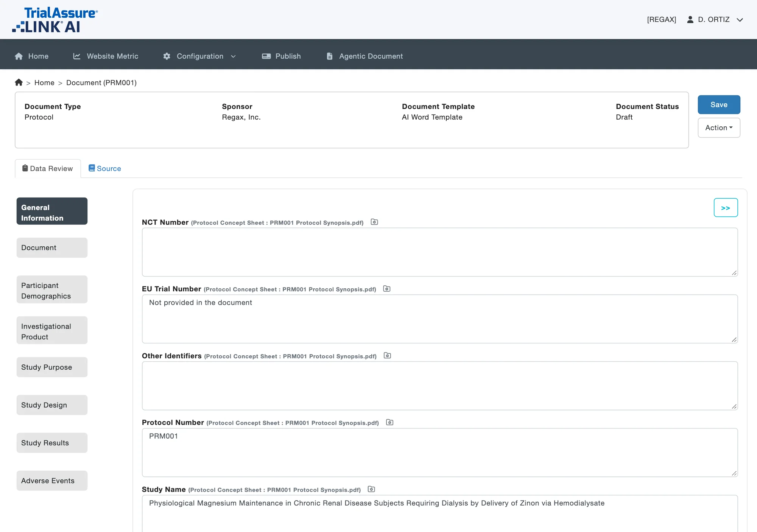Switch to the Source tab
The width and height of the screenshot is (757, 532).
pyautogui.click(x=105, y=168)
